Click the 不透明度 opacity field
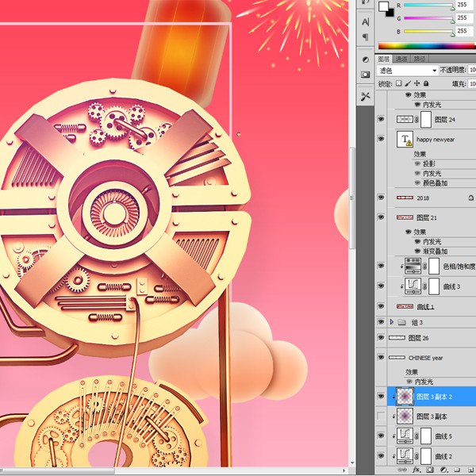This screenshot has height=476, width=476. click(x=472, y=70)
